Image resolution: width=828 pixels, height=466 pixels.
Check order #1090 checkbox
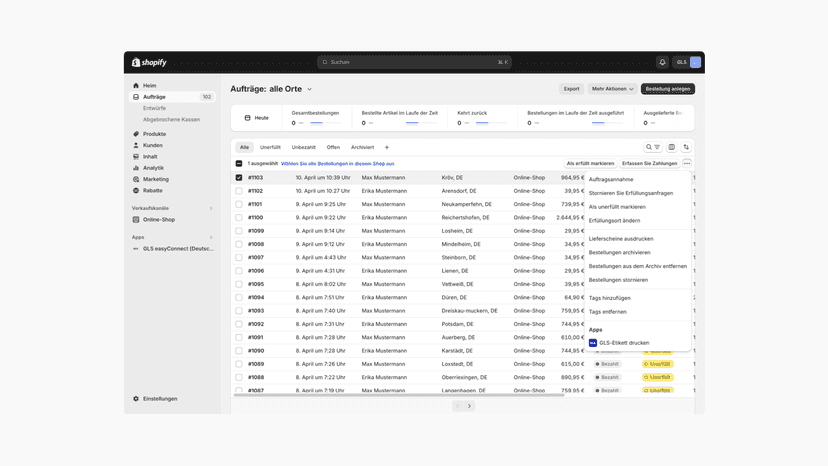[239, 351]
